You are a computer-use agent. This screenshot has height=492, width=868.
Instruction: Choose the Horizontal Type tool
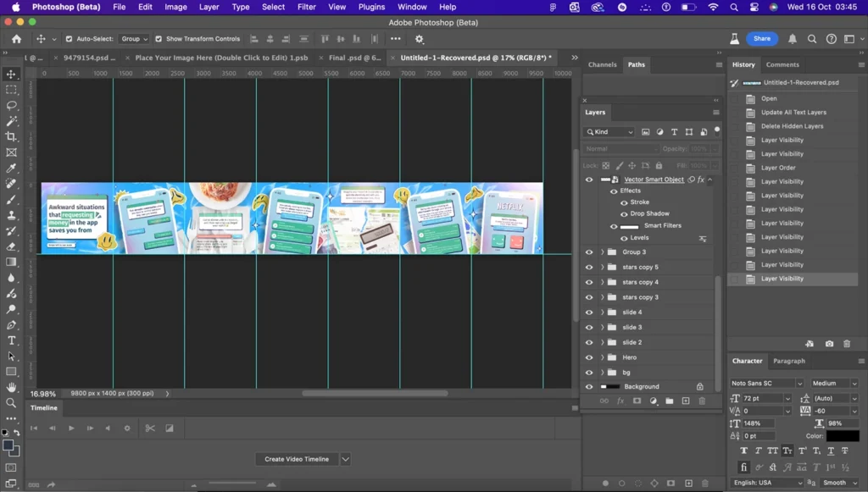coord(11,340)
